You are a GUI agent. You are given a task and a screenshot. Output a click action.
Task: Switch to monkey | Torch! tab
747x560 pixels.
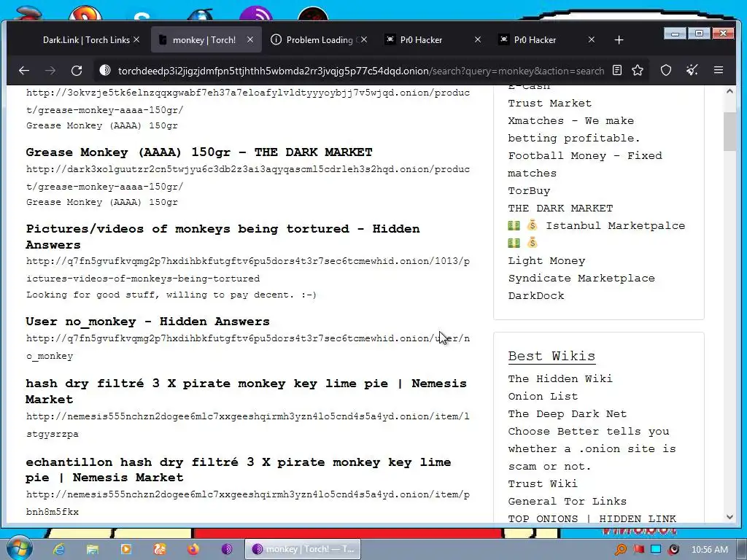[204, 39]
